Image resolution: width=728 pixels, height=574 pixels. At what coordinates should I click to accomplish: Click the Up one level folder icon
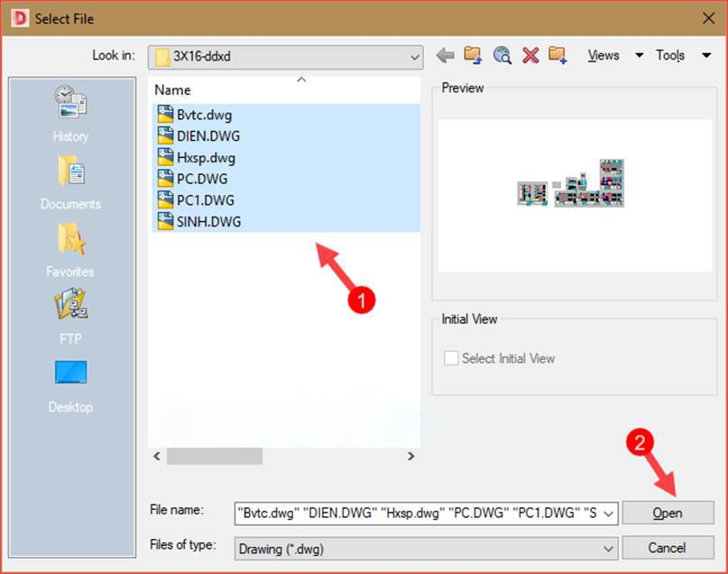472,55
